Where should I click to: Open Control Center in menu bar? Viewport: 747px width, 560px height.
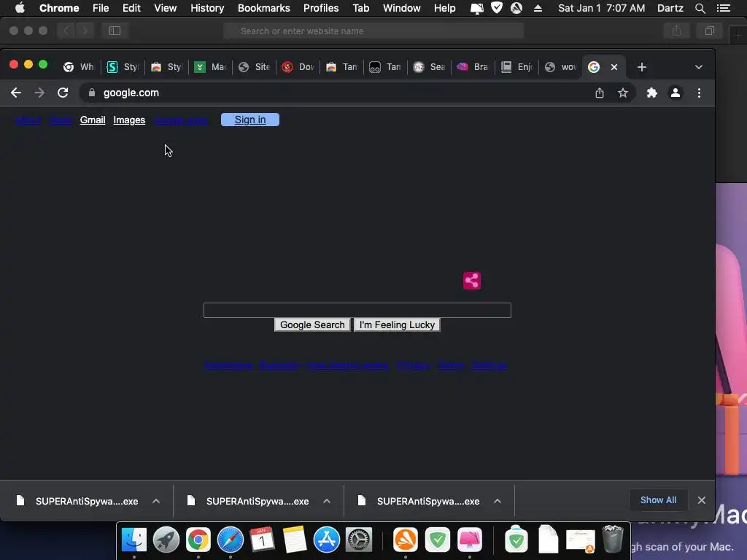coord(723,8)
